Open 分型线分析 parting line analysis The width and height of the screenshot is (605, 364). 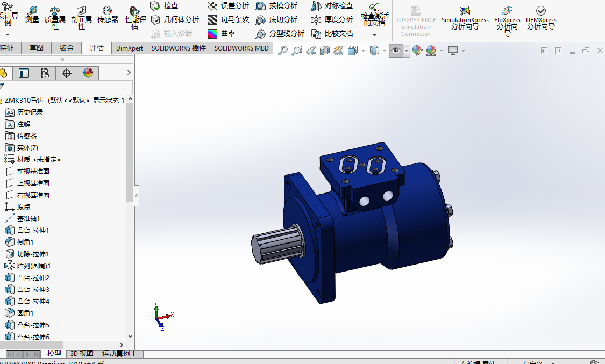[280, 33]
